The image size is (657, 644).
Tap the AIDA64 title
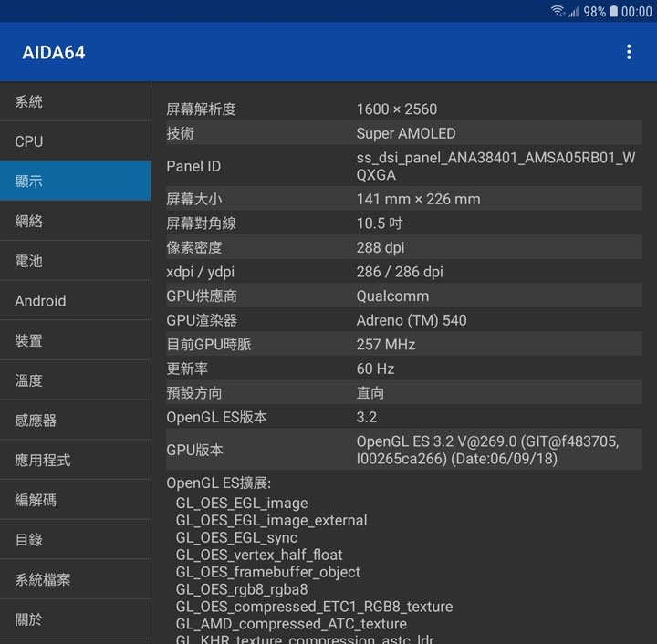click(54, 53)
